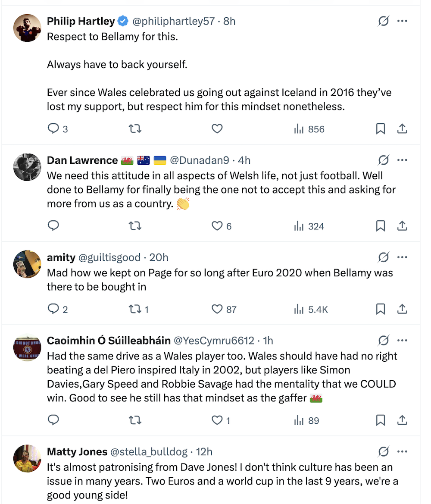Like Dan Lawrence's tweet
This screenshot has height=504, width=431.
click(x=217, y=226)
